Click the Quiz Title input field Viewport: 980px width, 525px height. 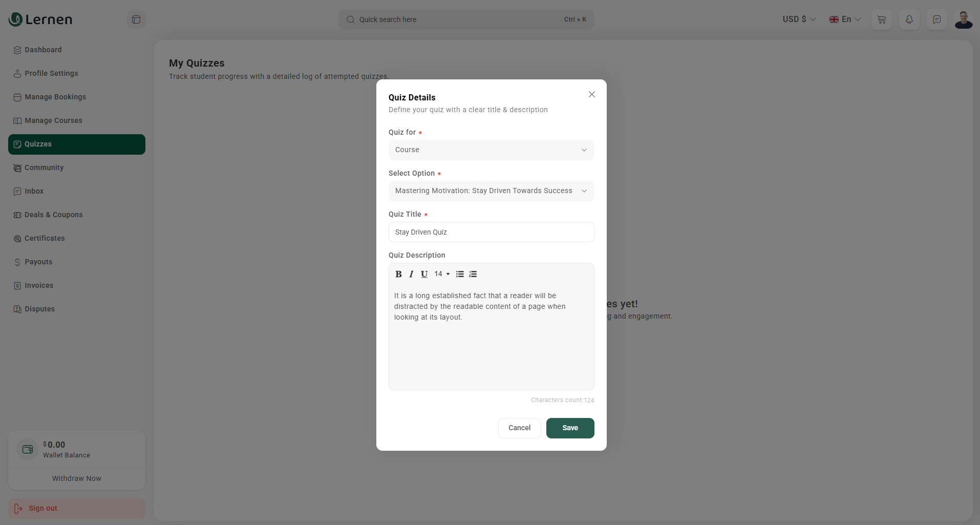point(491,232)
